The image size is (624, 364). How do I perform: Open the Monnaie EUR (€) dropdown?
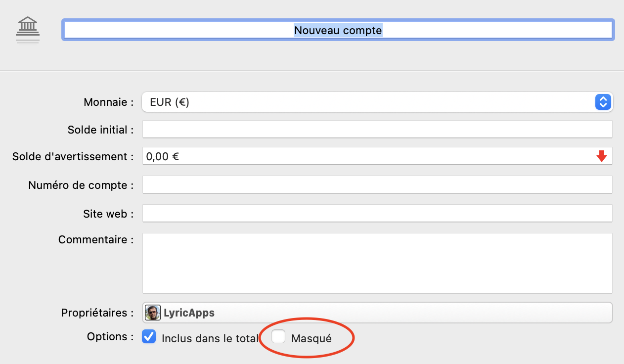366,102
